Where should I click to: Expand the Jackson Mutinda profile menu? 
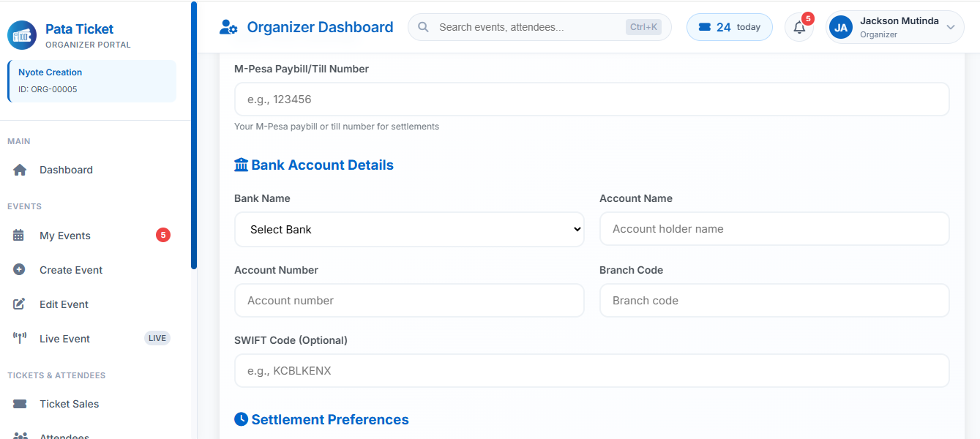pyautogui.click(x=894, y=26)
